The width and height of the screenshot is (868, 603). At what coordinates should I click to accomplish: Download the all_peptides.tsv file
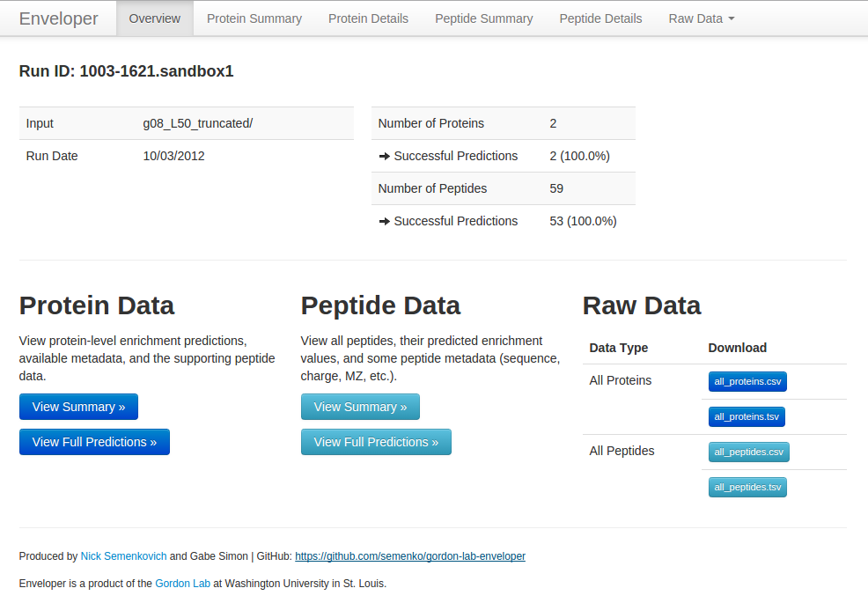(747, 487)
